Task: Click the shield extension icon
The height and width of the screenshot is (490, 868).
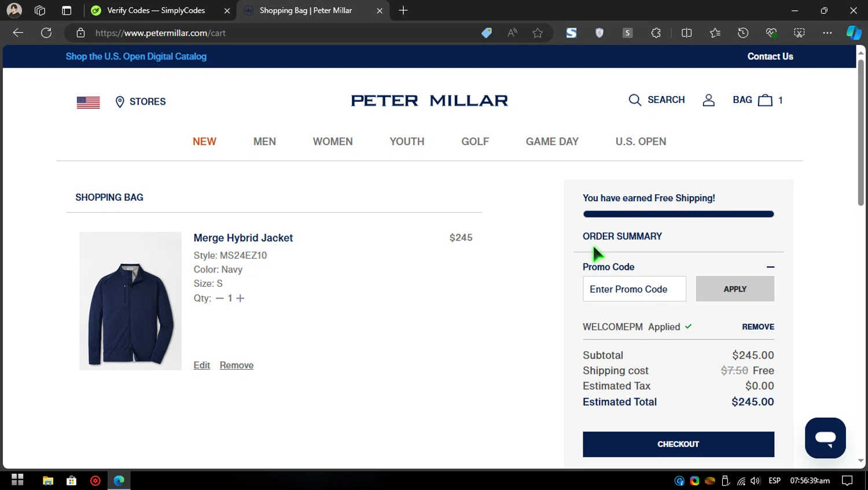Action: 599,33
